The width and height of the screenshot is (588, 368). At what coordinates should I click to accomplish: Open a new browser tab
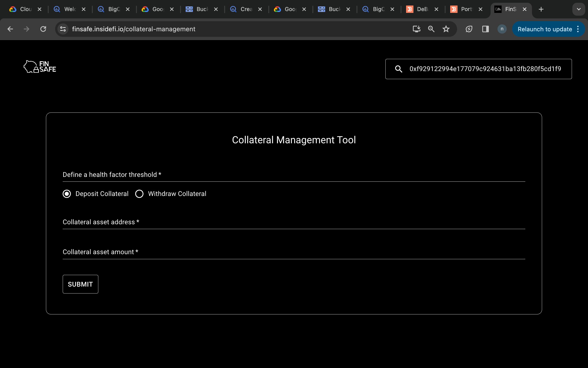(541, 9)
